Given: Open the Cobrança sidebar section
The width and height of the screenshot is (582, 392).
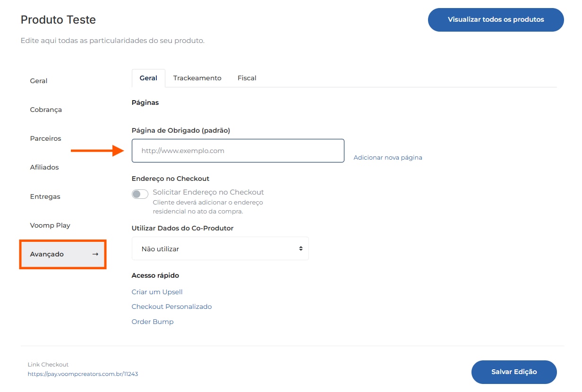Looking at the screenshot, I should [46, 110].
